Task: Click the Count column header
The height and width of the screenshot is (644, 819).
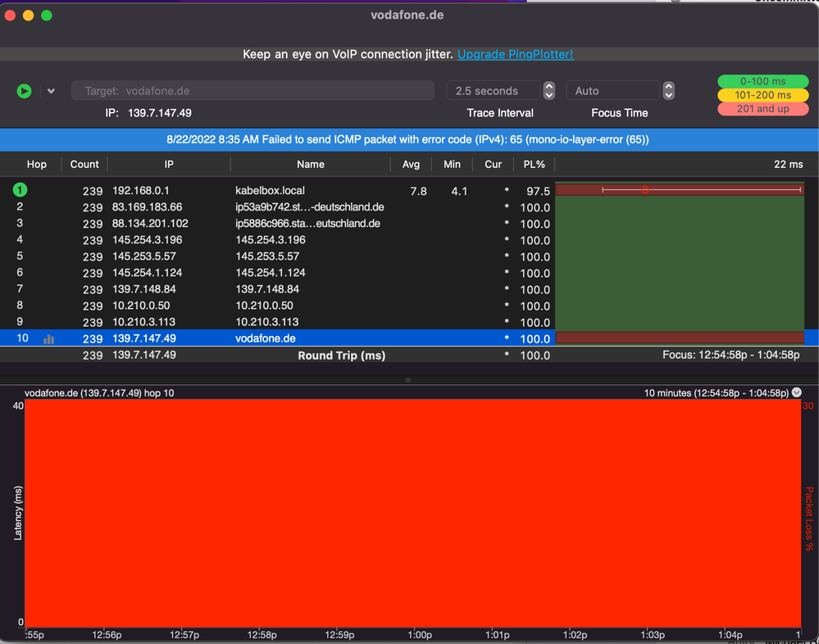Action: coord(84,165)
